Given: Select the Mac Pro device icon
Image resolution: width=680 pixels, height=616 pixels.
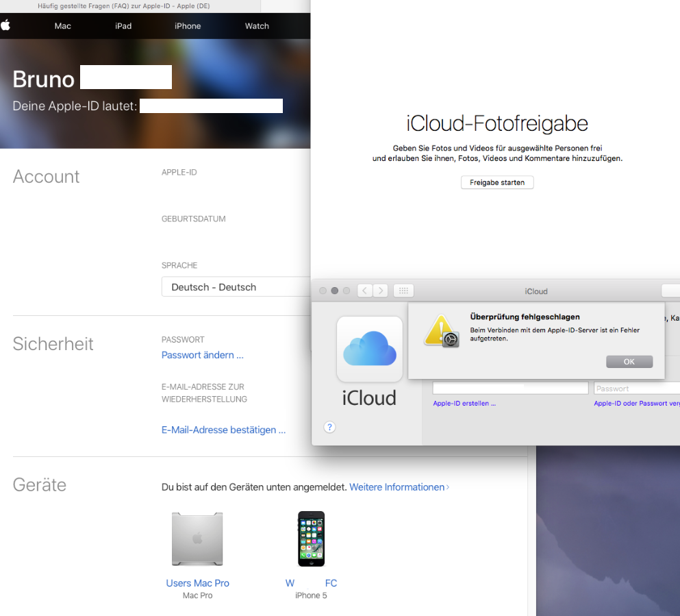Looking at the screenshot, I should click(x=197, y=539).
